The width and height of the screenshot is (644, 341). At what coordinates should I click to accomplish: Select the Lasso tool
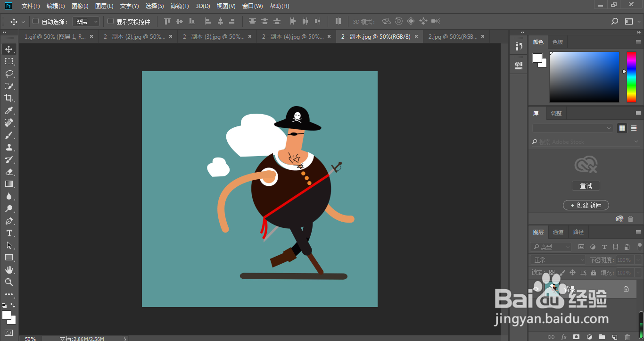coord(9,74)
